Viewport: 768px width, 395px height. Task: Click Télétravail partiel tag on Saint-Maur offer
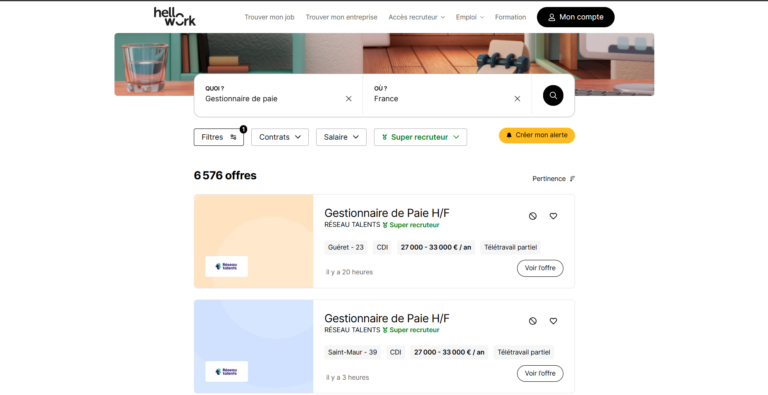click(x=524, y=352)
